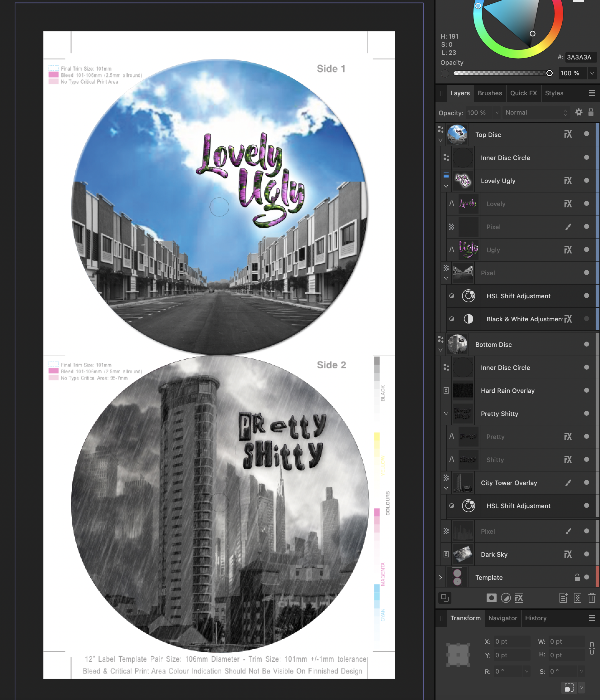Click the X position field in Transform
Screen dimensions: 600x700
512,641
